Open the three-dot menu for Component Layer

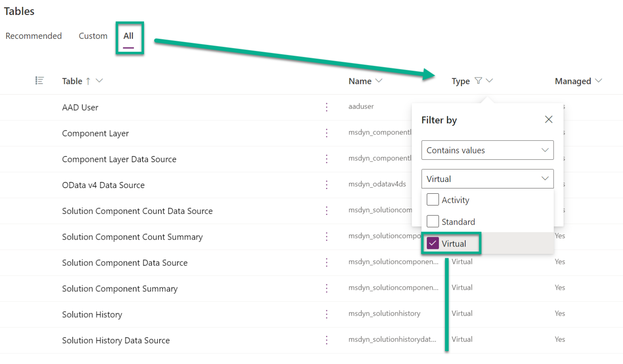(327, 133)
